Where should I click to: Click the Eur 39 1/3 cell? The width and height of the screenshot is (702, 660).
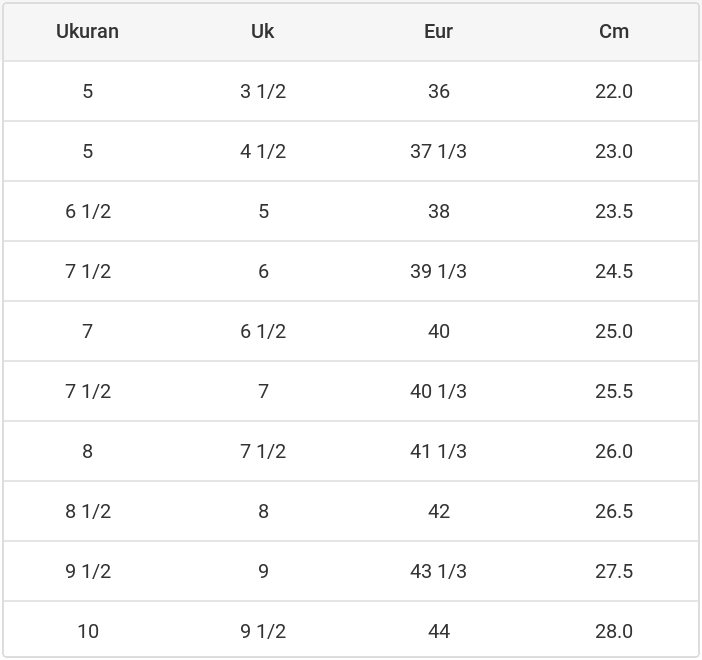click(438, 271)
